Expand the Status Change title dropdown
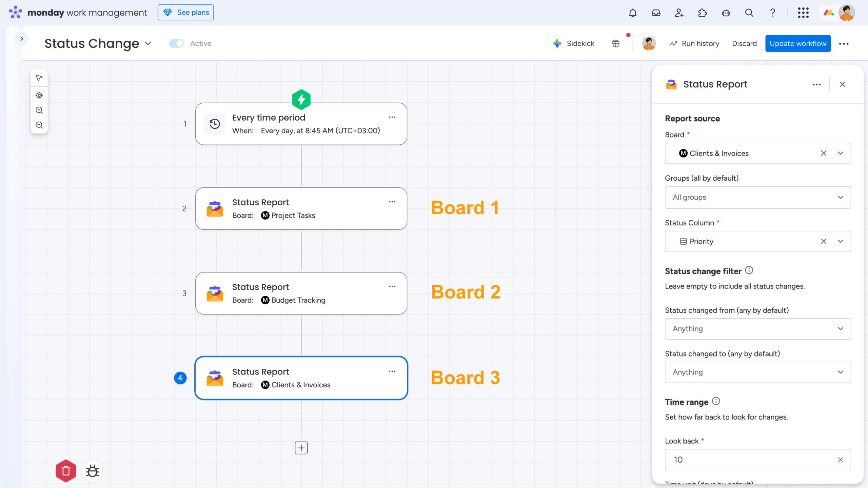The image size is (868, 488). coord(148,43)
